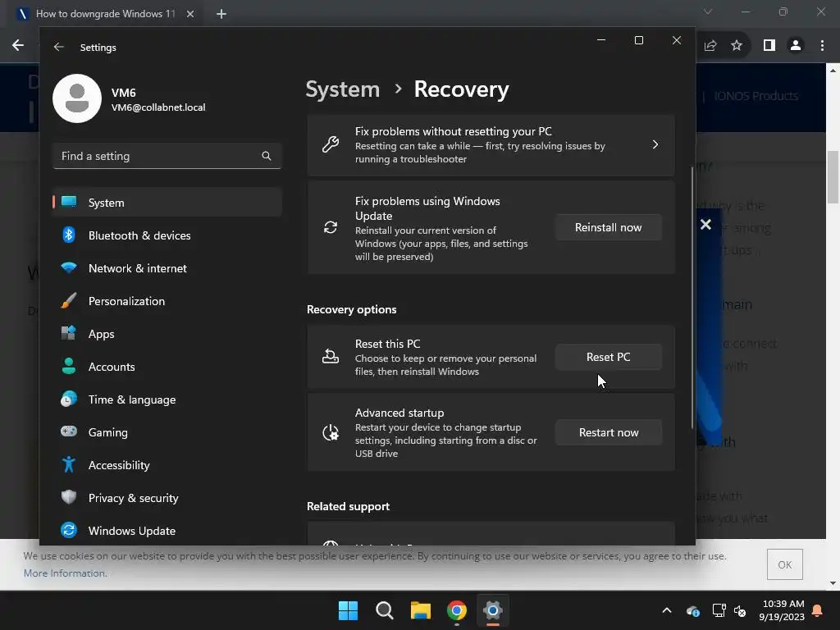The height and width of the screenshot is (630, 840).
Task: Click the muted volume tray icon
Action: [x=741, y=610]
